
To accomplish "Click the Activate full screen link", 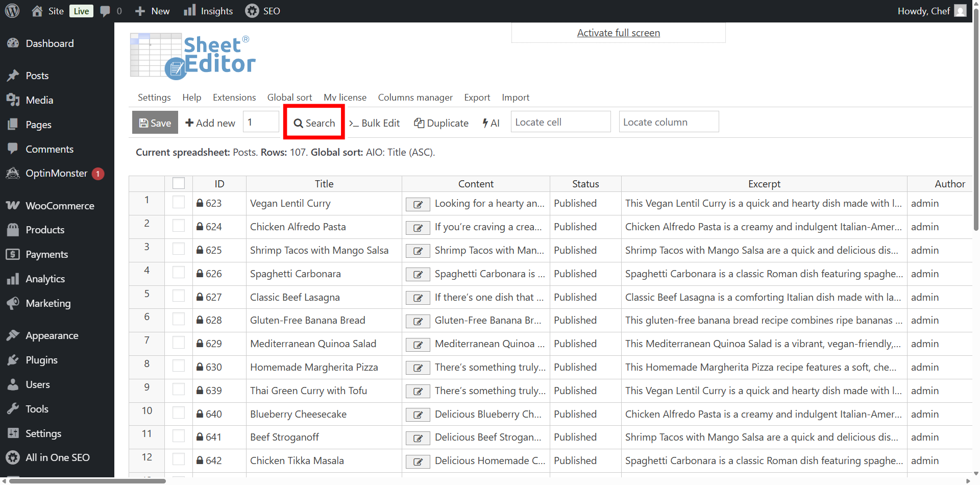I will pos(618,33).
